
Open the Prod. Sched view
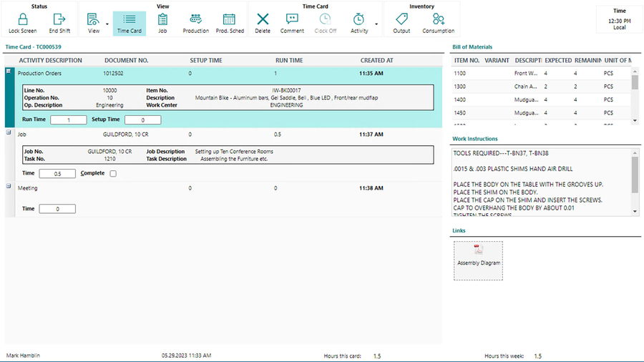(x=229, y=22)
